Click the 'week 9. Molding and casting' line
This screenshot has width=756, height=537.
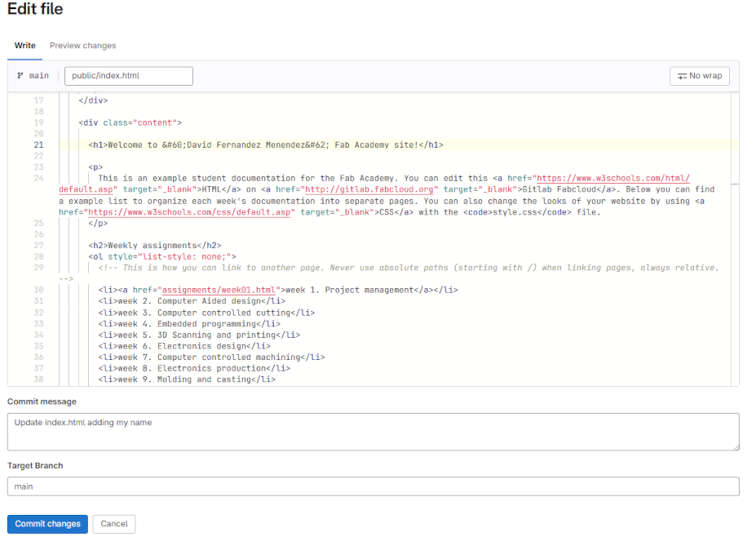coord(187,379)
